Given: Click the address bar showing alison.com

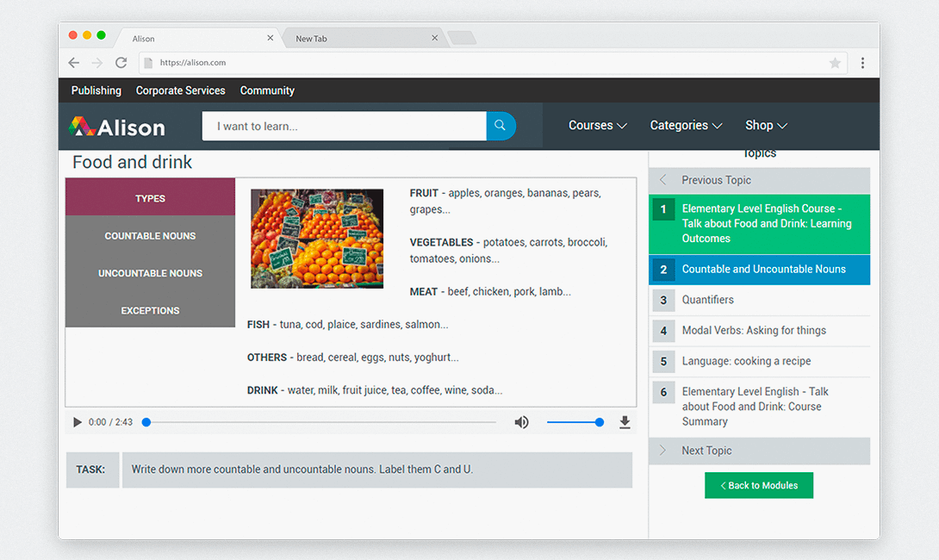Looking at the screenshot, I should click(493, 62).
